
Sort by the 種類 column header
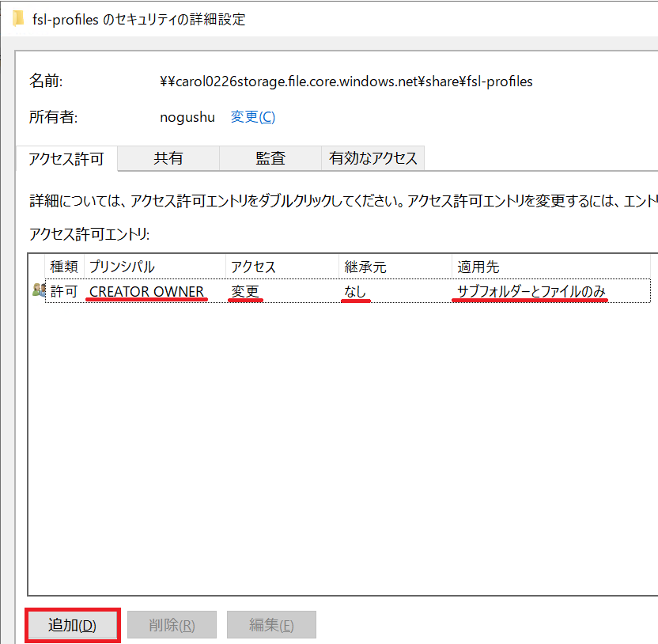point(64,267)
